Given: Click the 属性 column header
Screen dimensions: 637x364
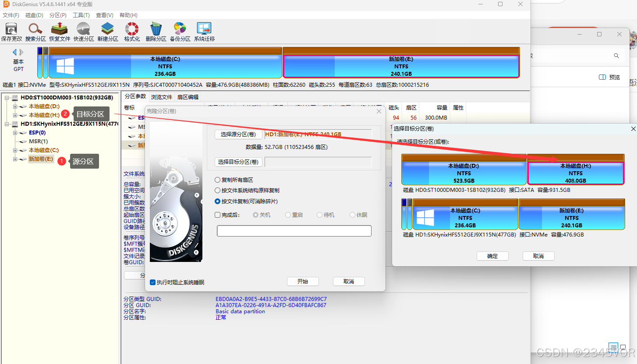Looking at the screenshot, I should (x=458, y=108).
